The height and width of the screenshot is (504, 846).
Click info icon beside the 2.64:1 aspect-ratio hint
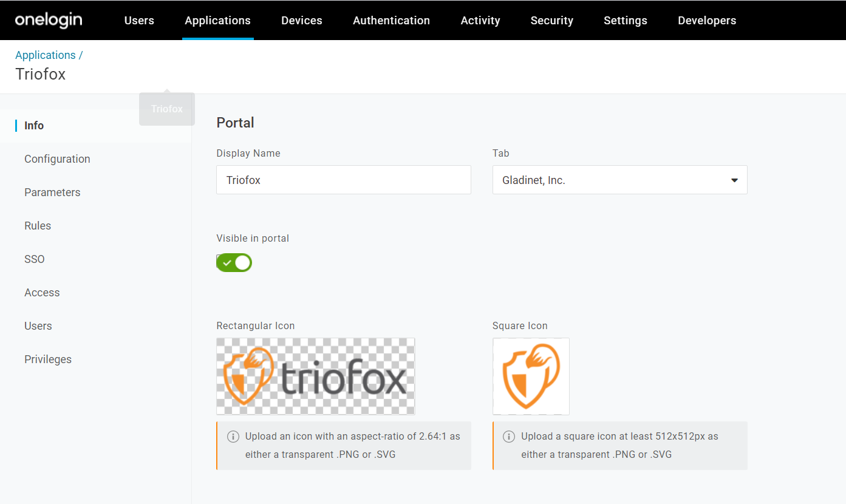233,437
